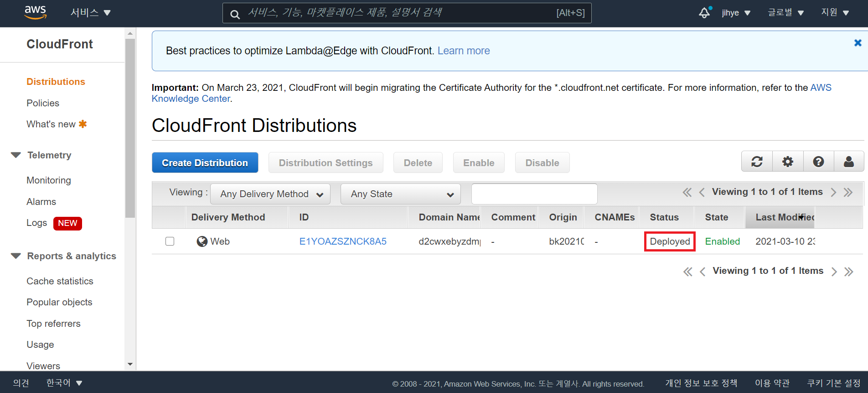
Task: Open Monitoring in sidebar
Action: click(x=49, y=180)
